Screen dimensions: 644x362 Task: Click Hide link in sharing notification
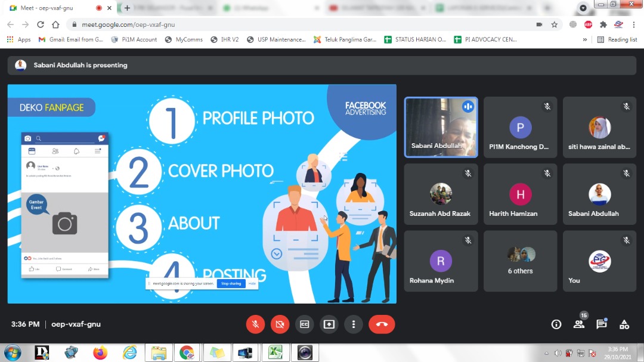coord(252,283)
